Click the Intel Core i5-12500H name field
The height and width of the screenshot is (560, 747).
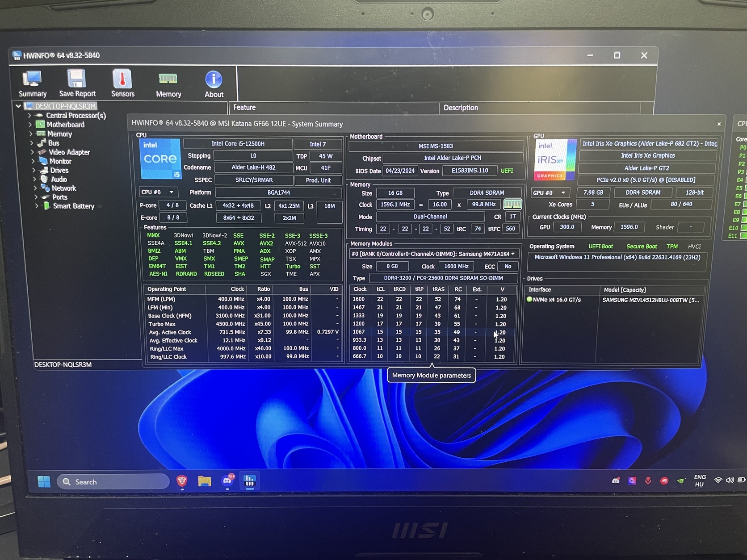click(238, 144)
